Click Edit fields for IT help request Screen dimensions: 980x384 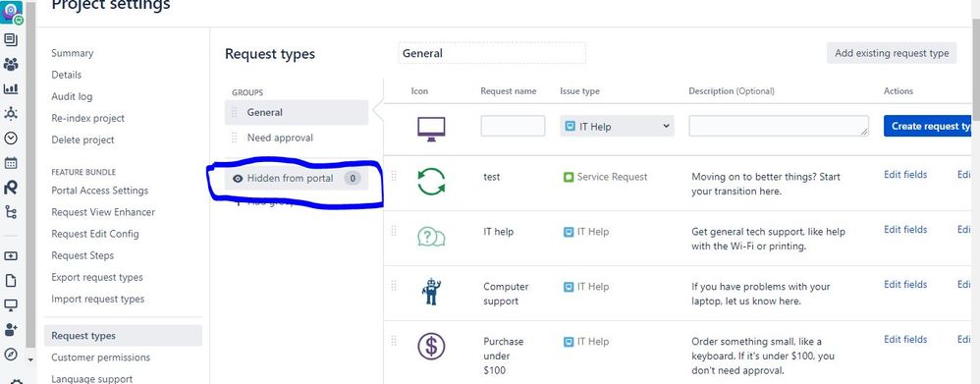point(905,230)
